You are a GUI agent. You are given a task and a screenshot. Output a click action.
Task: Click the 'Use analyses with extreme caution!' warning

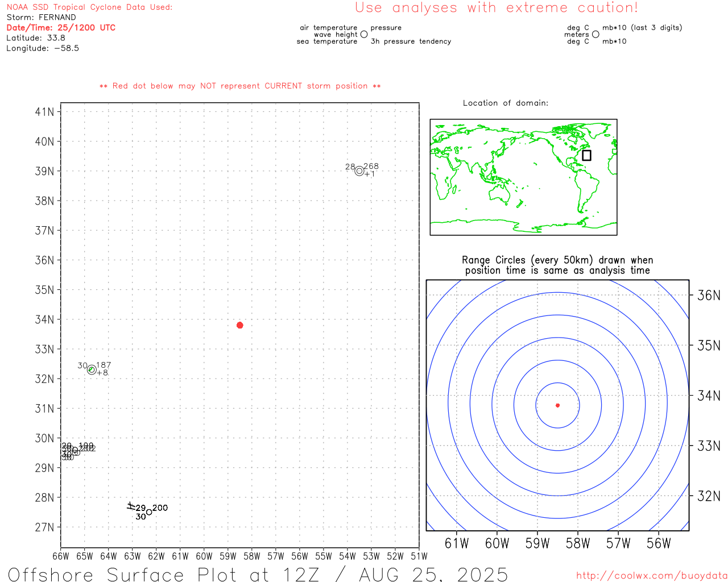tap(497, 8)
